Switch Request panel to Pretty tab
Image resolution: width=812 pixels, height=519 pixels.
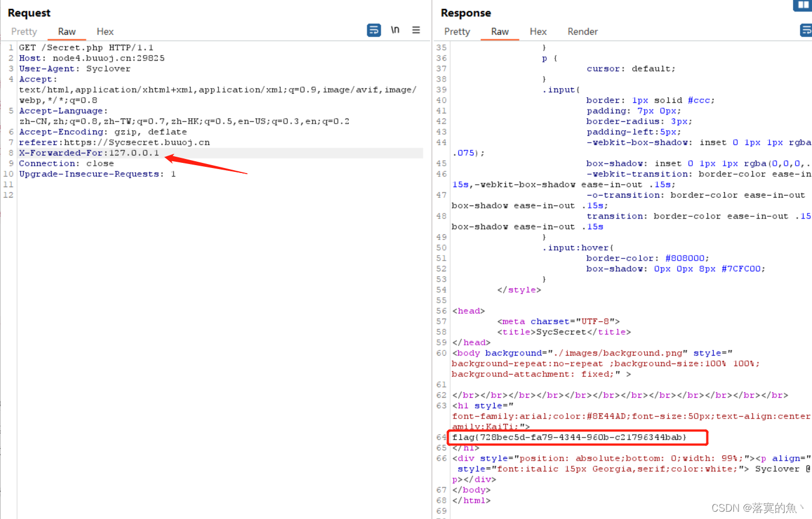point(24,31)
